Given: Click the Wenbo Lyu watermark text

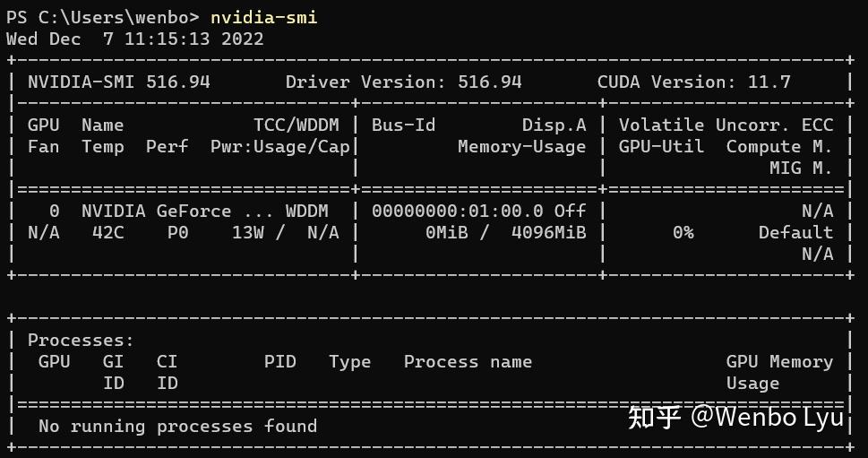Looking at the screenshot, I should click(x=766, y=417).
